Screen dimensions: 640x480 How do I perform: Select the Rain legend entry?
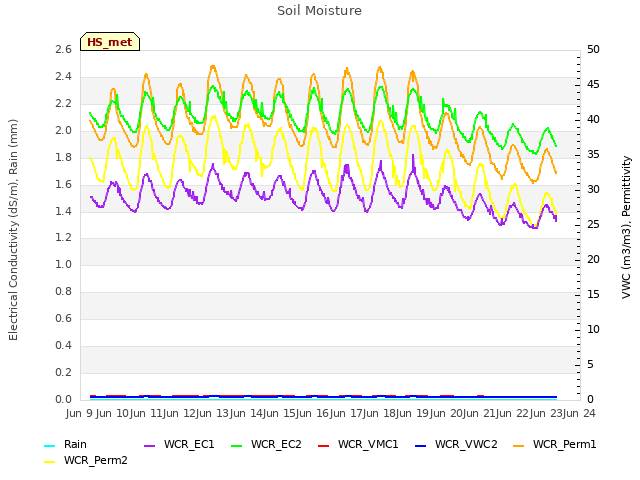65,444
